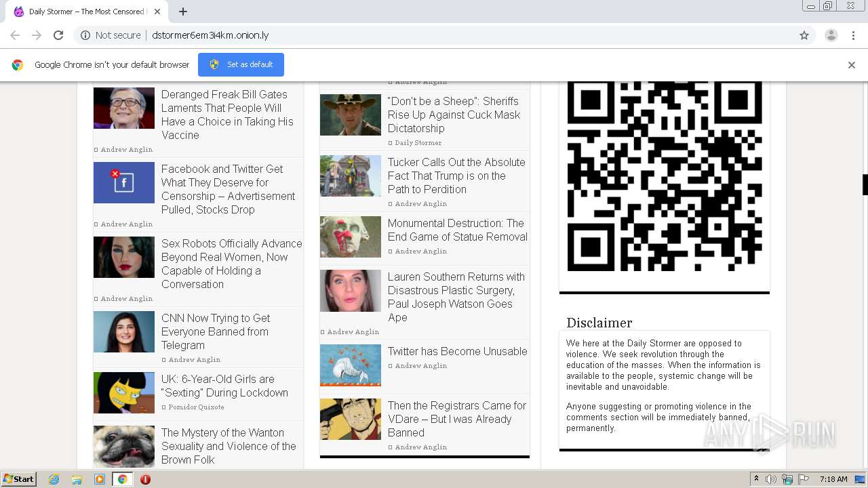Close the Daily Stormer browser tab
The image size is (868, 488).
157,12
